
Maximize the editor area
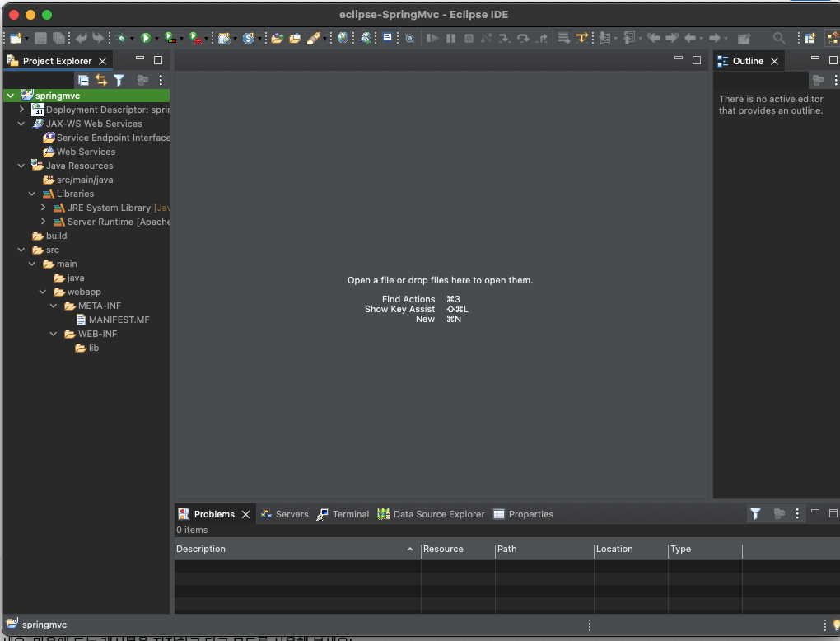tap(697, 60)
